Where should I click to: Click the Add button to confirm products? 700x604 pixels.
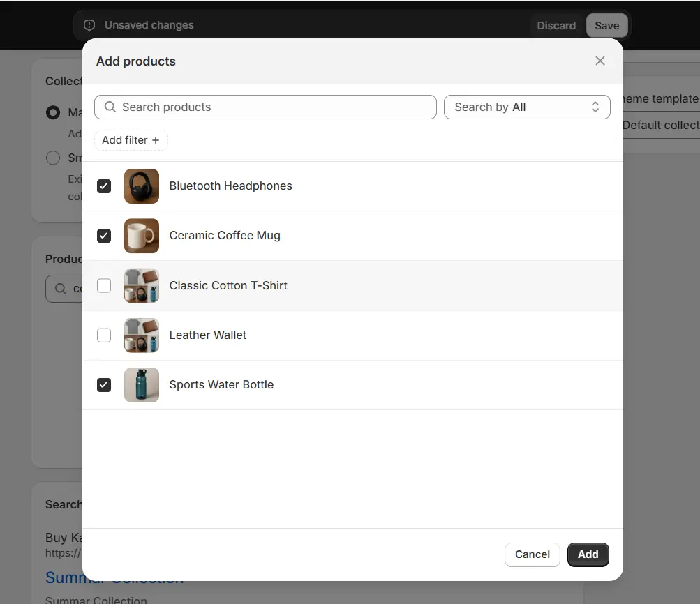coord(588,554)
